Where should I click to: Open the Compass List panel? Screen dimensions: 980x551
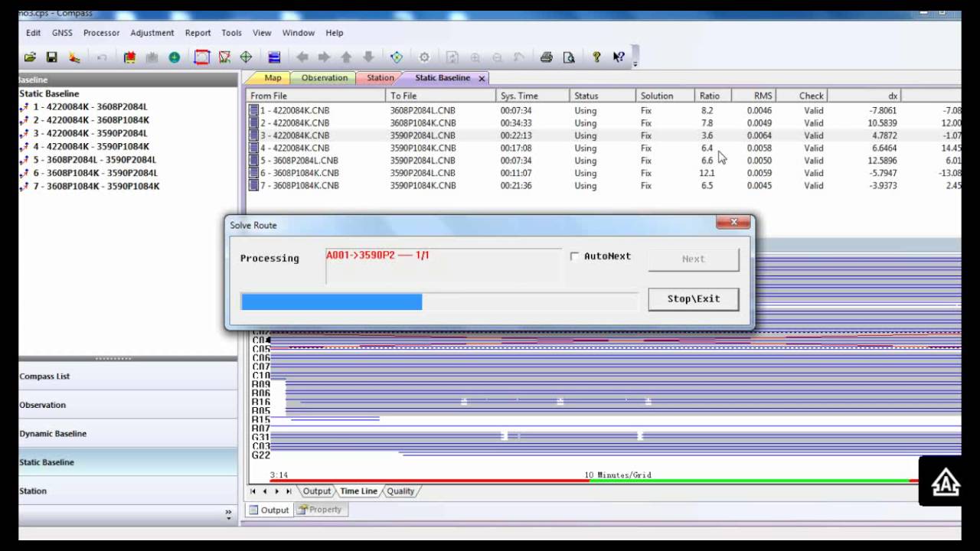128,377
